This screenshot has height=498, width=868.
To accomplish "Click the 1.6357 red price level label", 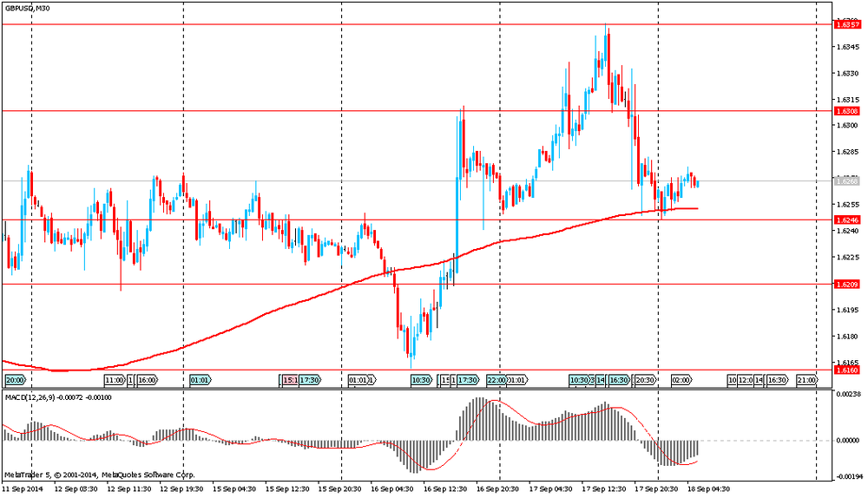I will click(846, 25).
